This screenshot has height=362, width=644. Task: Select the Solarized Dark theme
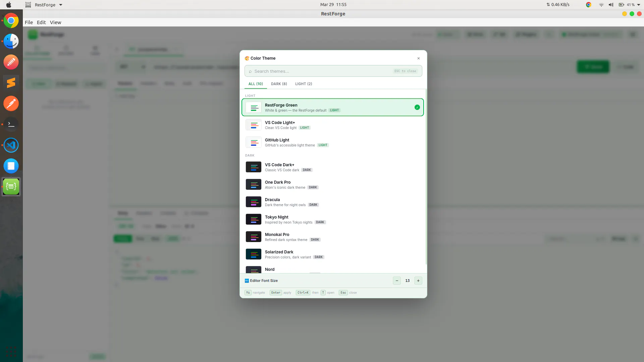pyautogui.click(x=333, y=254)
